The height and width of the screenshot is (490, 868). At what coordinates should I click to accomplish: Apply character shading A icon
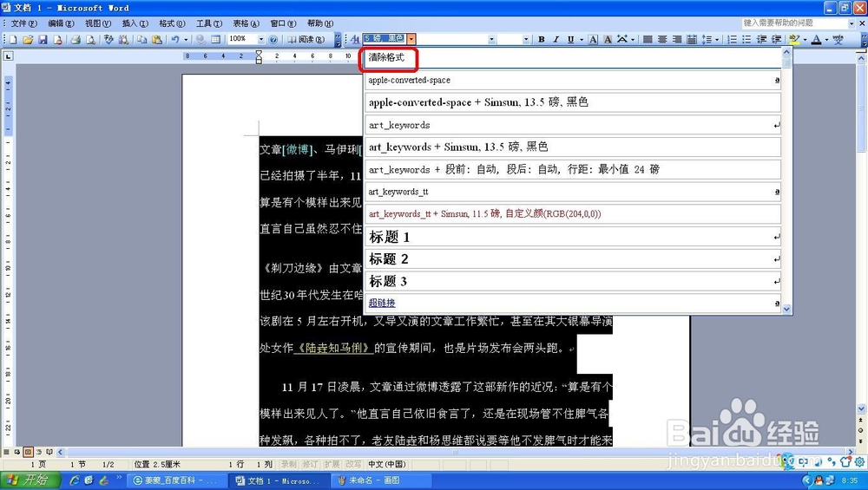pos(608,39)
